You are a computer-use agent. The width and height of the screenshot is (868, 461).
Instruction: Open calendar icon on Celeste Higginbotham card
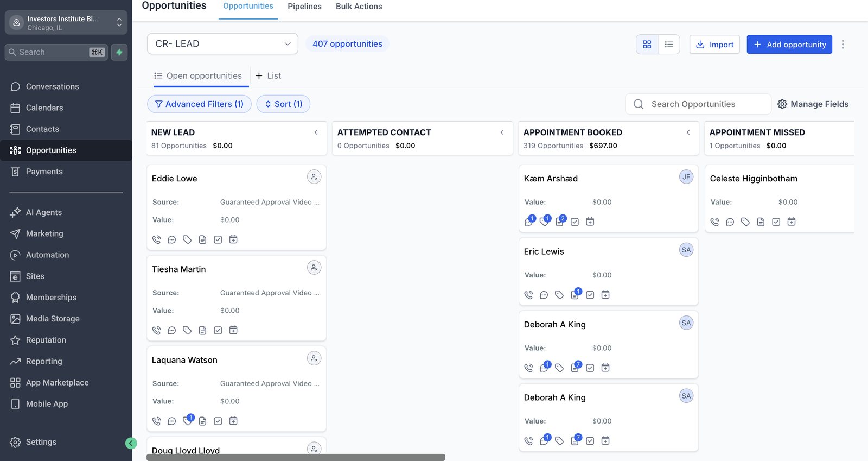792,222
